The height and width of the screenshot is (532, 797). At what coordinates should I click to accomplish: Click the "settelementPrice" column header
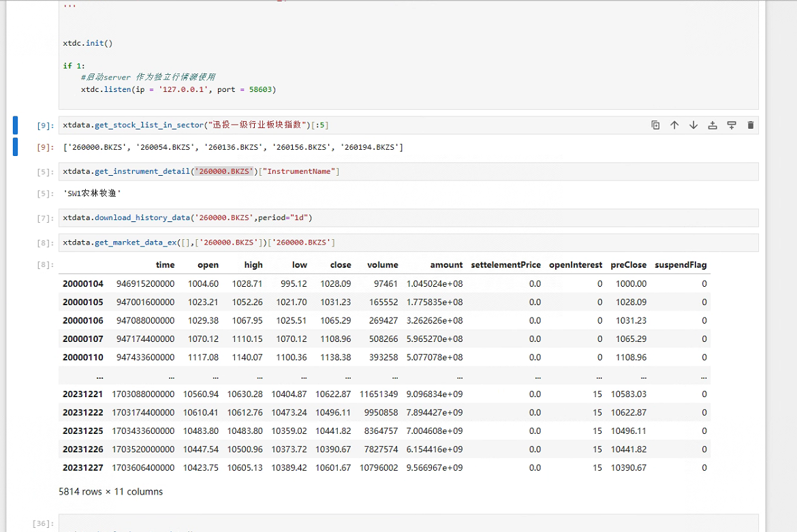(x=505, y=265)
